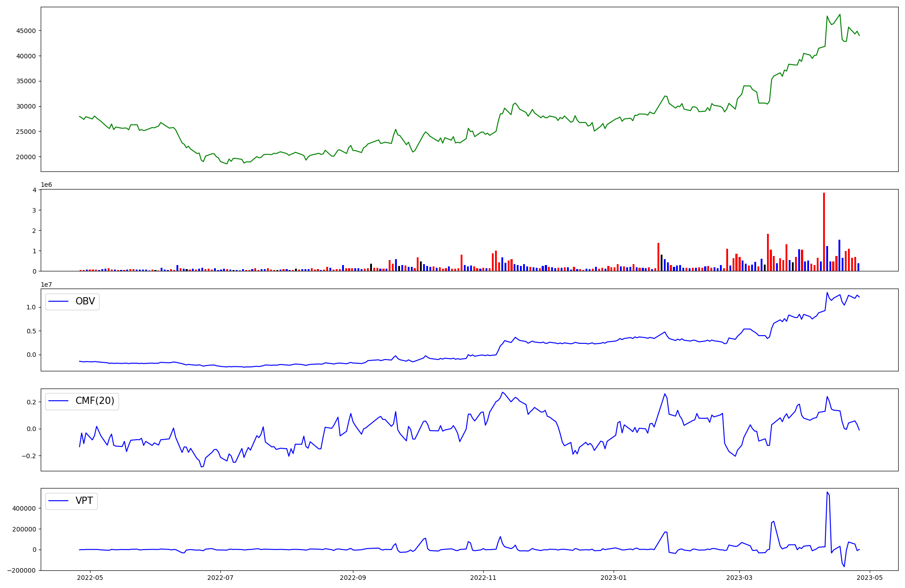
Task: Click the CMF(20) legend blue line sample
Action: pos(58,401)
